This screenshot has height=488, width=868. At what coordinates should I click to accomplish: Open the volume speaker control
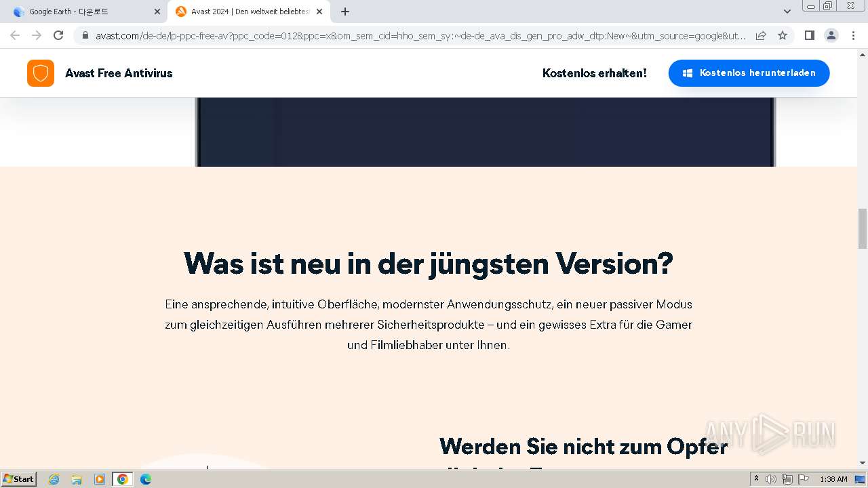tap(771, 479)
